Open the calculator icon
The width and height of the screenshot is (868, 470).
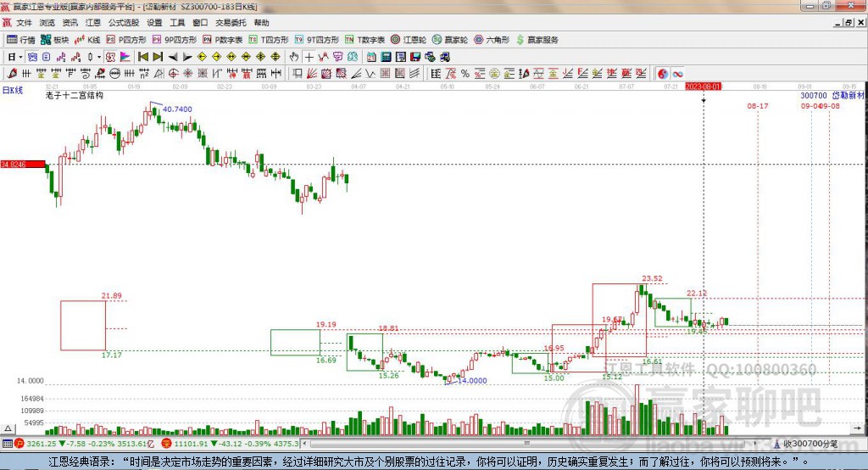tap(386, 57)
